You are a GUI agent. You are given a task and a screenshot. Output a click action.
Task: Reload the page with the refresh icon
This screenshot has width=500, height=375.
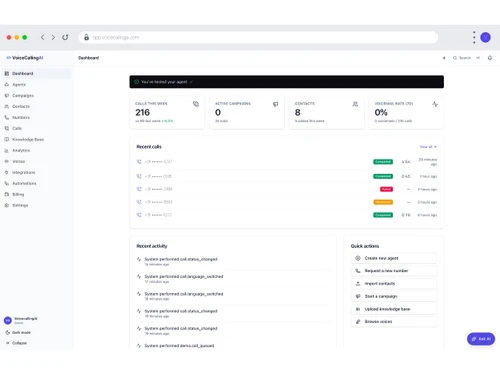65,37
